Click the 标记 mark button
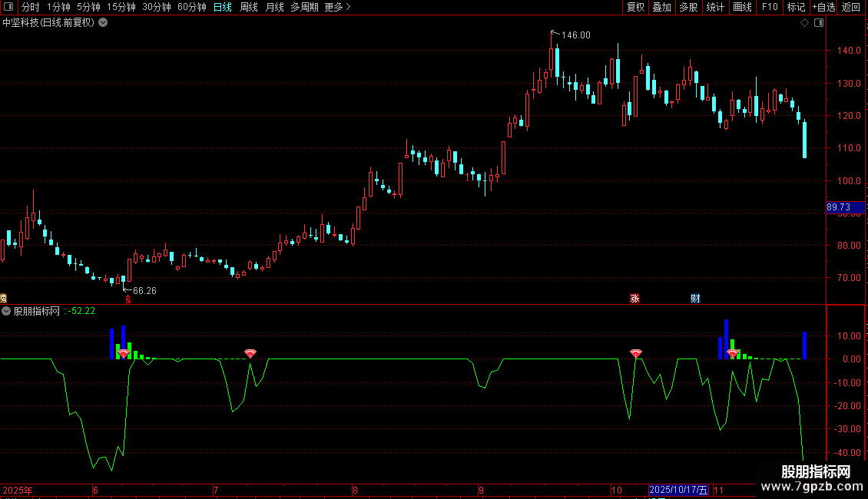The width and height of the screenshot is (868, 499). click(796, 7)
